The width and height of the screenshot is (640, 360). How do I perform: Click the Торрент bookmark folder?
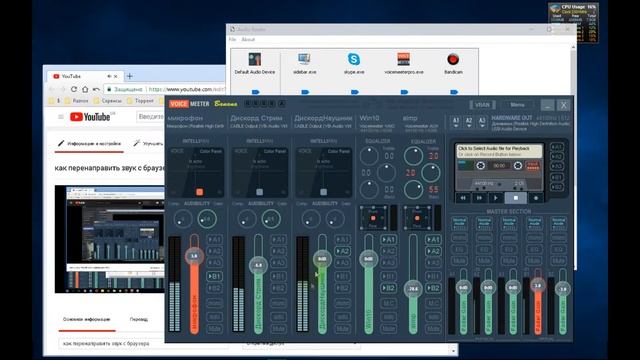click(140, 100)
